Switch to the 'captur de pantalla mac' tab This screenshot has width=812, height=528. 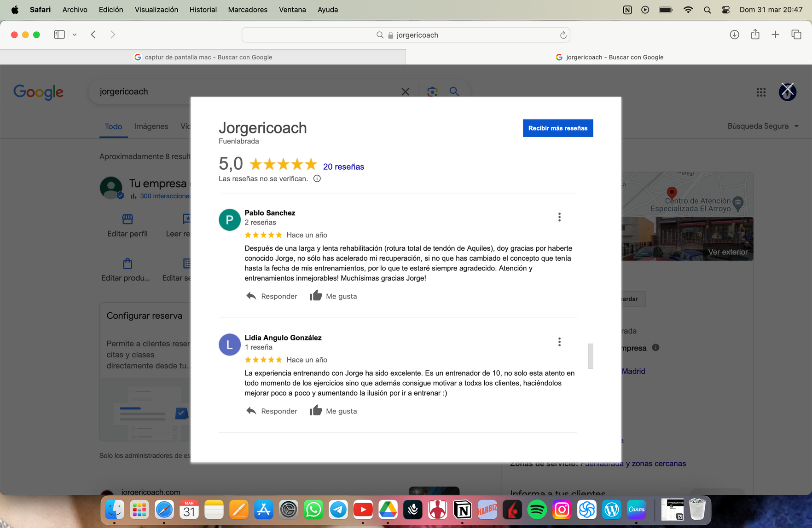[203, 57]
